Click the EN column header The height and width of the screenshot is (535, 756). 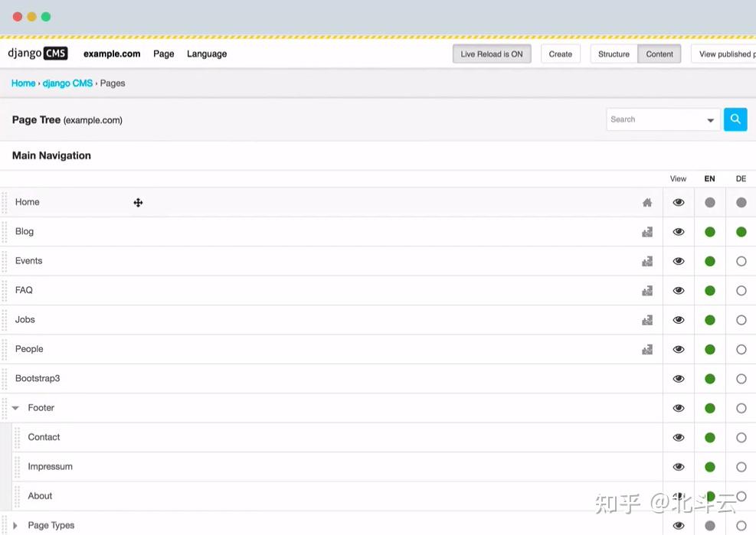point(710,179)
